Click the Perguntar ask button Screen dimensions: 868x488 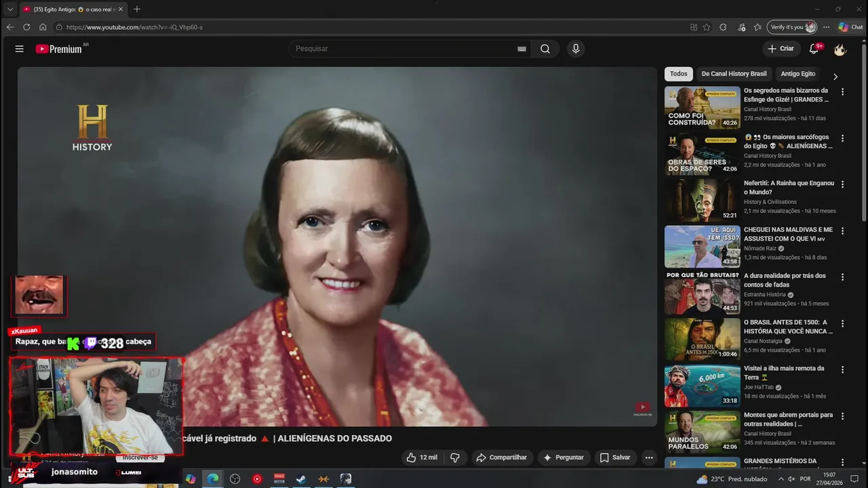click(564, 457)
